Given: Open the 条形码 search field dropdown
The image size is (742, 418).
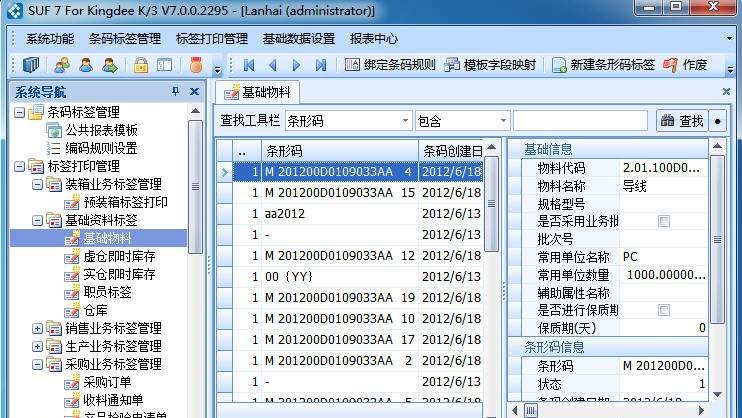Looking at the screenshot, I should (x=405, y=121).
